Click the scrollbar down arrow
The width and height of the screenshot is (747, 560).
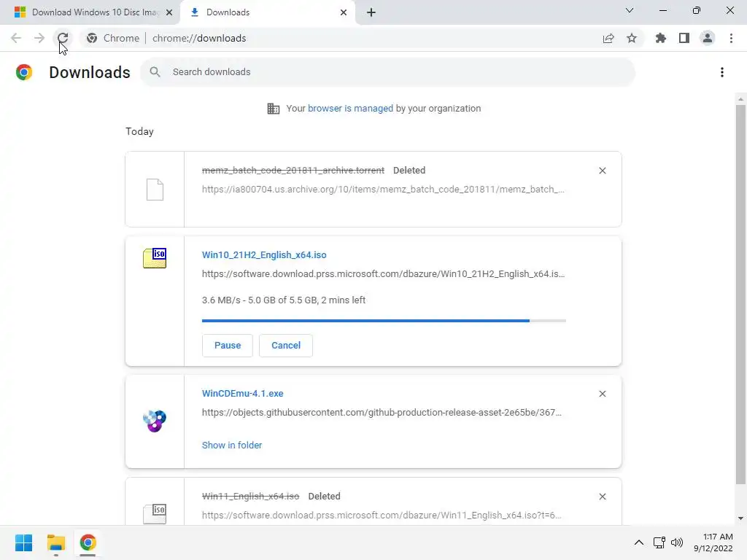point(740,518)
